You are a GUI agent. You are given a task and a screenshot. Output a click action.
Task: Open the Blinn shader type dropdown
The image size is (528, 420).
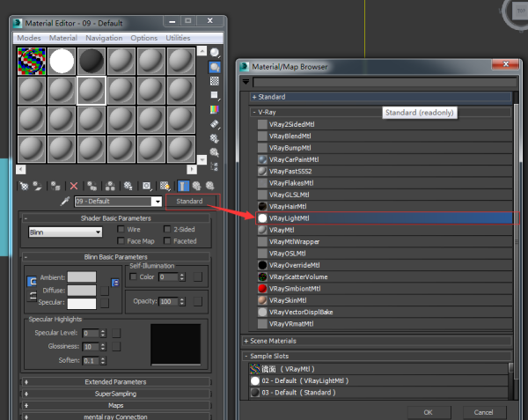point(65,232)
